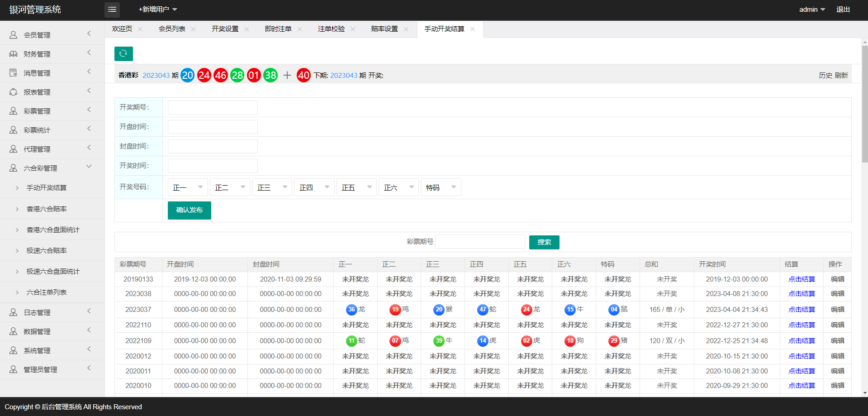The height and width of the screenshot is (416, 868).
Task: Click the 财务管理 book icon in sidebar
Action: pyautogui.click(x=14, y=54)
